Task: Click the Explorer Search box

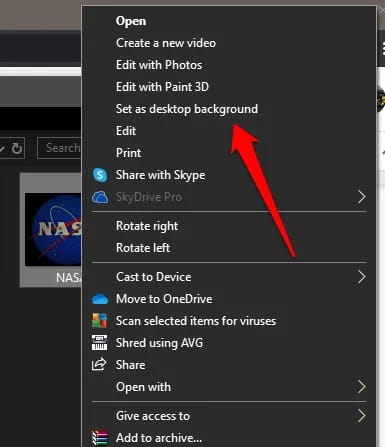Action: (x=59, y=148)
